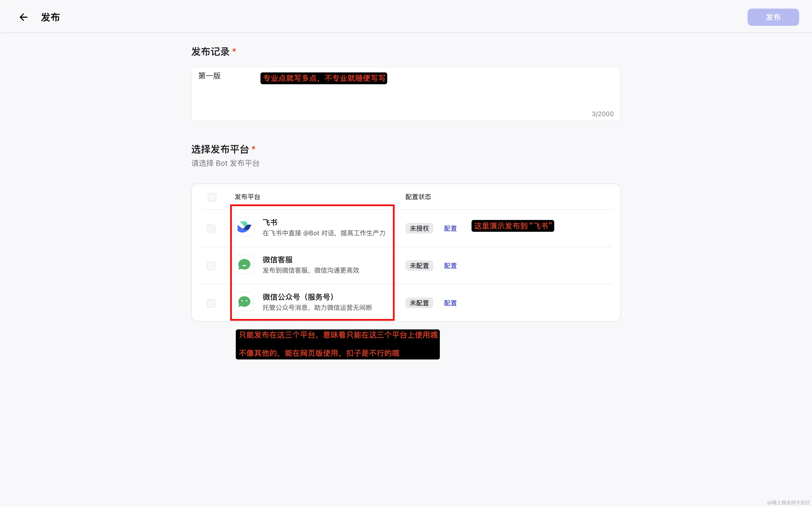Select the 微信公众号（服务号）title
This screenshot has width=812, height=507.
coord(298,297)
